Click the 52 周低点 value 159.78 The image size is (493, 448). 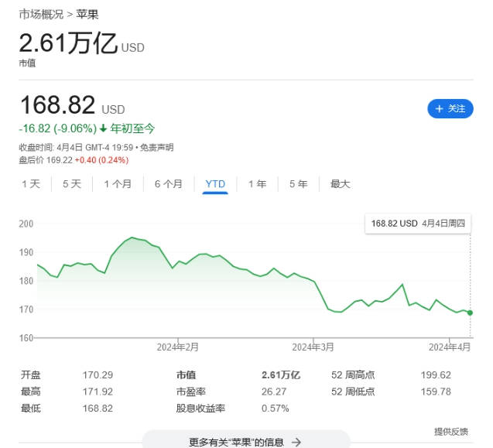[x=436, y=392]
